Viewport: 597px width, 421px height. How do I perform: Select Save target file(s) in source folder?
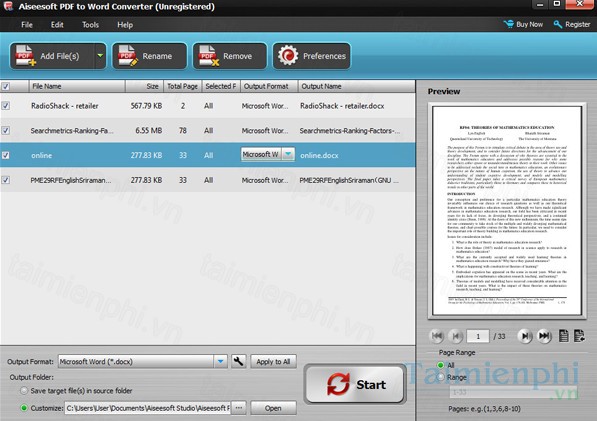tap(24, 391)
